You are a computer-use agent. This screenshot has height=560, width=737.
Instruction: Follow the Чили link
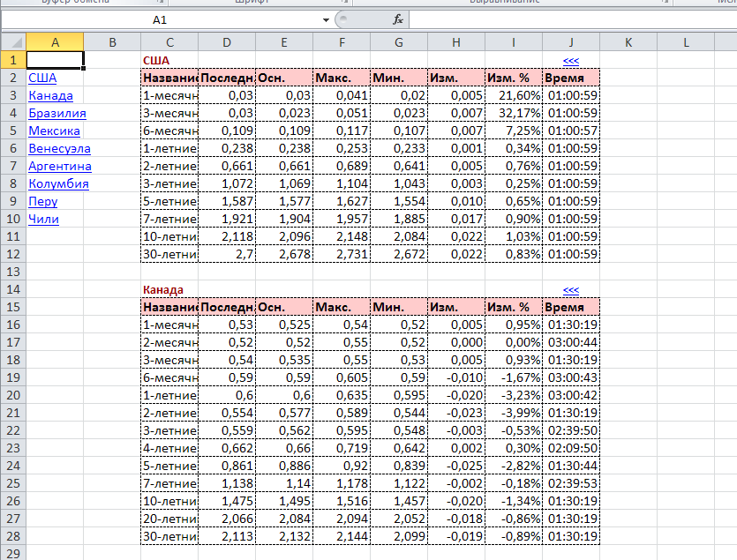coord(43,219)
